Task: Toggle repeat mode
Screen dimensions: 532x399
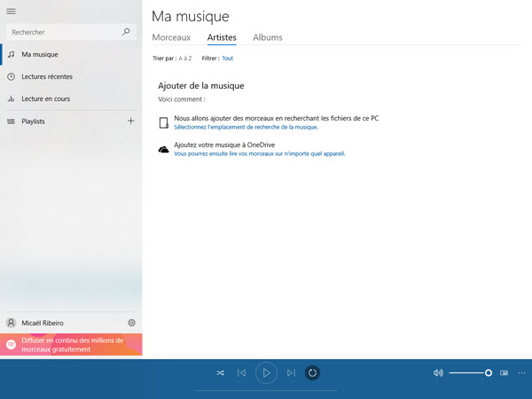Action: point(312,373)
